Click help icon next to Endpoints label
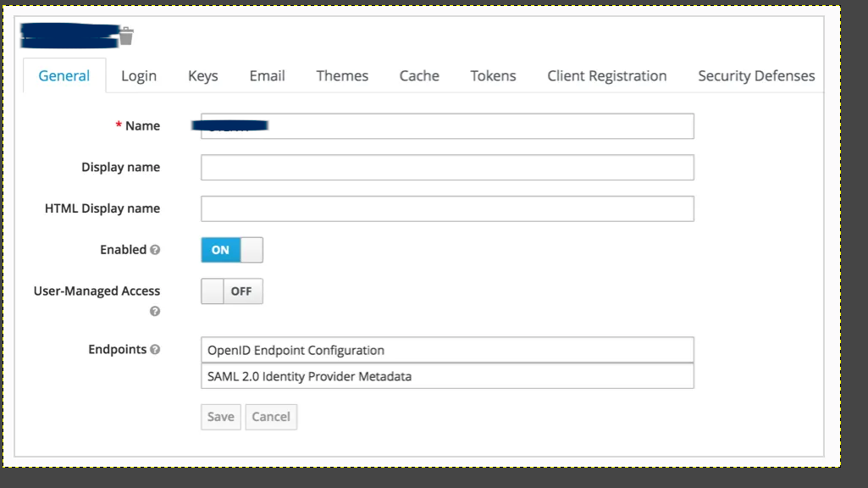 pos(155,349)
